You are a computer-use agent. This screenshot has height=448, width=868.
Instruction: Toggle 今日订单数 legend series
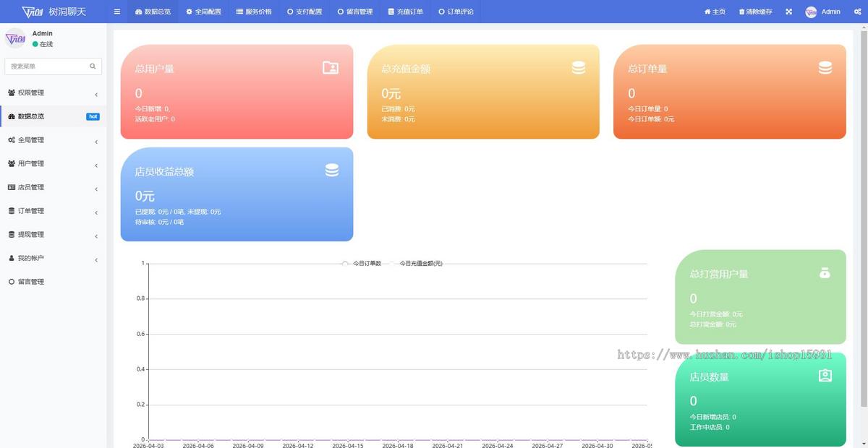(x=362, y=263)
